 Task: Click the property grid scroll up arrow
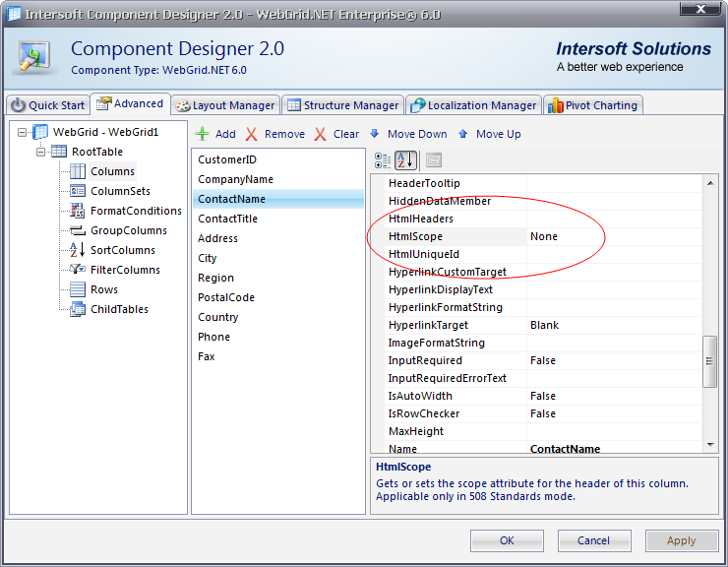click(710, 183)
